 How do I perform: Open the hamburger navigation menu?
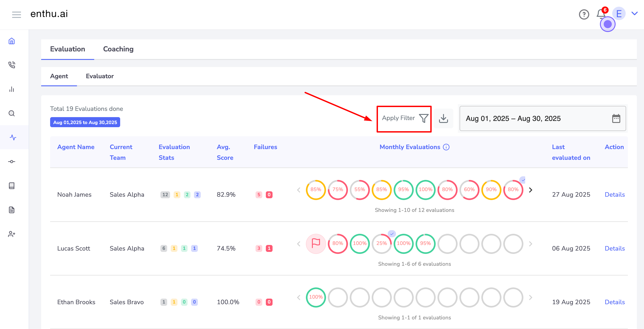pos(17,15)
